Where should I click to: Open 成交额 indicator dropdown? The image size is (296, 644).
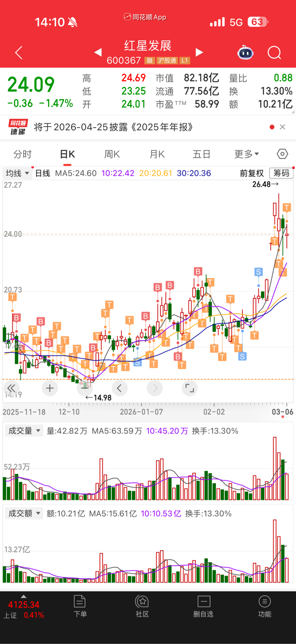coord(24,514)
